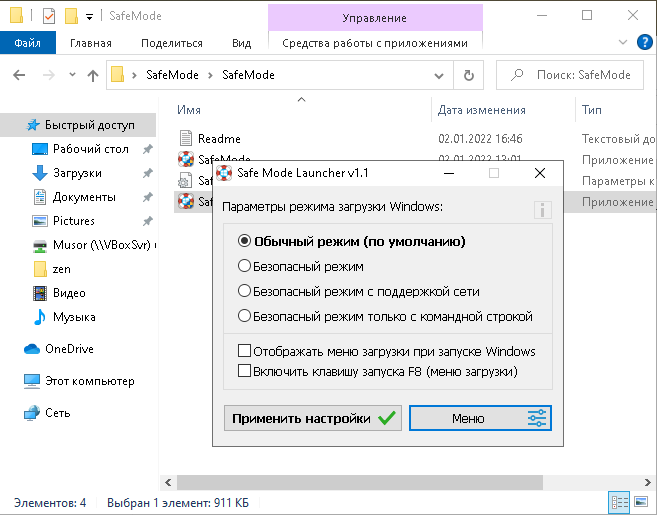Click the folder icon in title bar
This screenshot has height=515, width=657.
tap(16, 16)
